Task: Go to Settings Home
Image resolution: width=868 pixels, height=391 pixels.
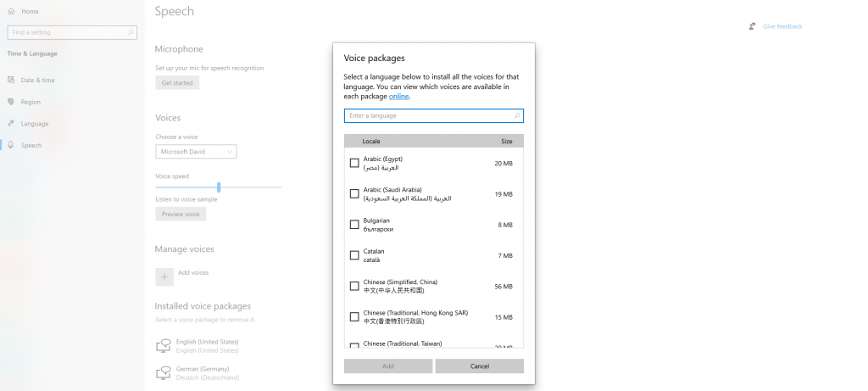Action: pos(30,11)
